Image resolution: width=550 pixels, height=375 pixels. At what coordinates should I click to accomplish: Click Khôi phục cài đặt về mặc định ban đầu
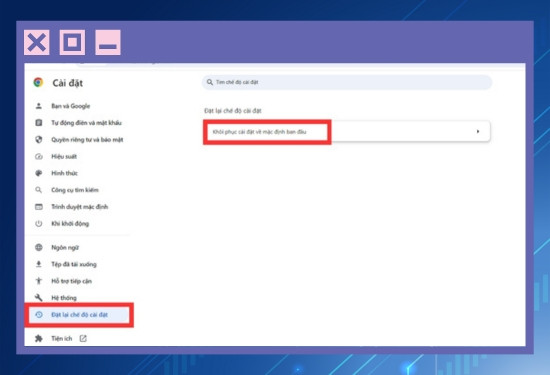pyautogui.click(x=260, y=132)
